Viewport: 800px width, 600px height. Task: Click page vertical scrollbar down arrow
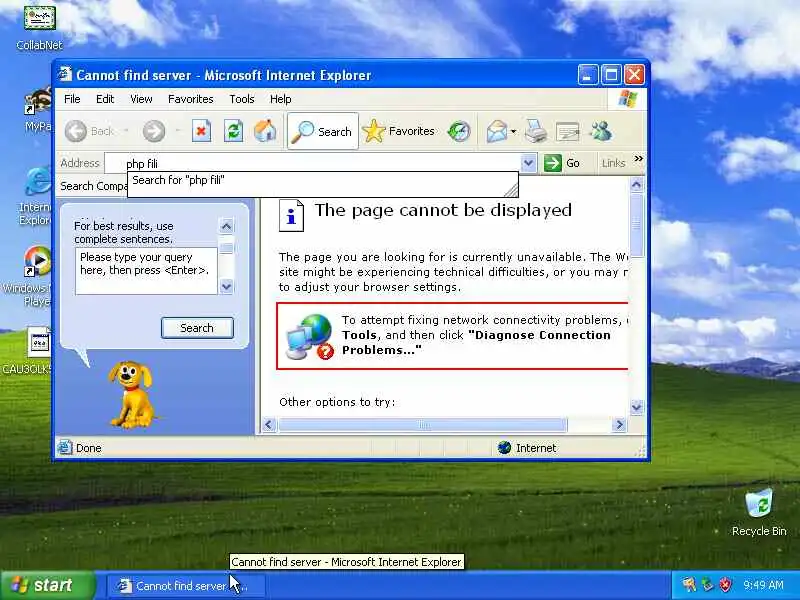point(636,407)
